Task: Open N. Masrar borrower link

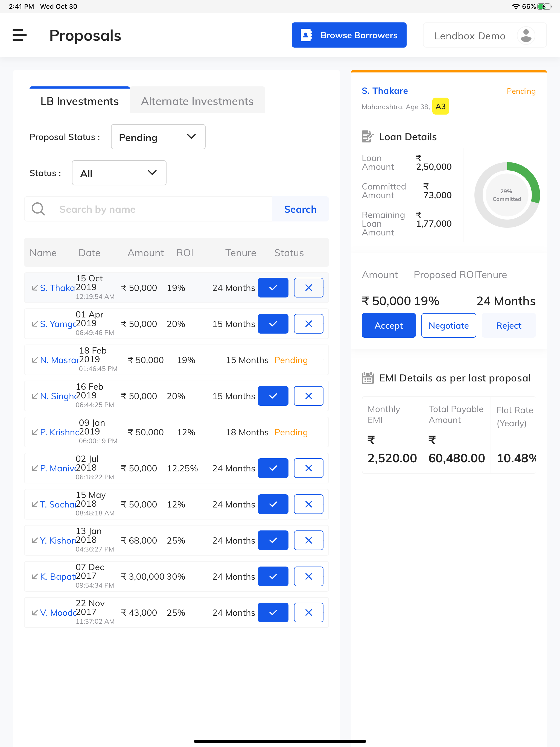Action: pyautogui.click(x=59, y=360)
